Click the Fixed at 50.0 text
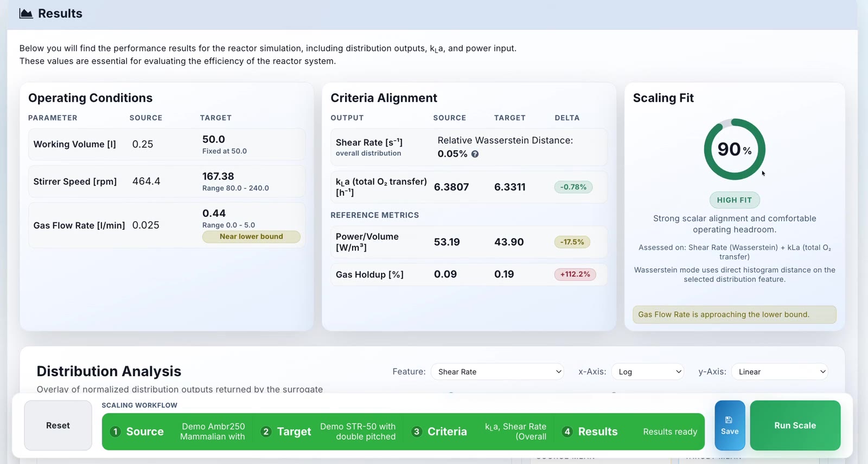The height and width of the screenshot is (464, 868). coord(225,151)
